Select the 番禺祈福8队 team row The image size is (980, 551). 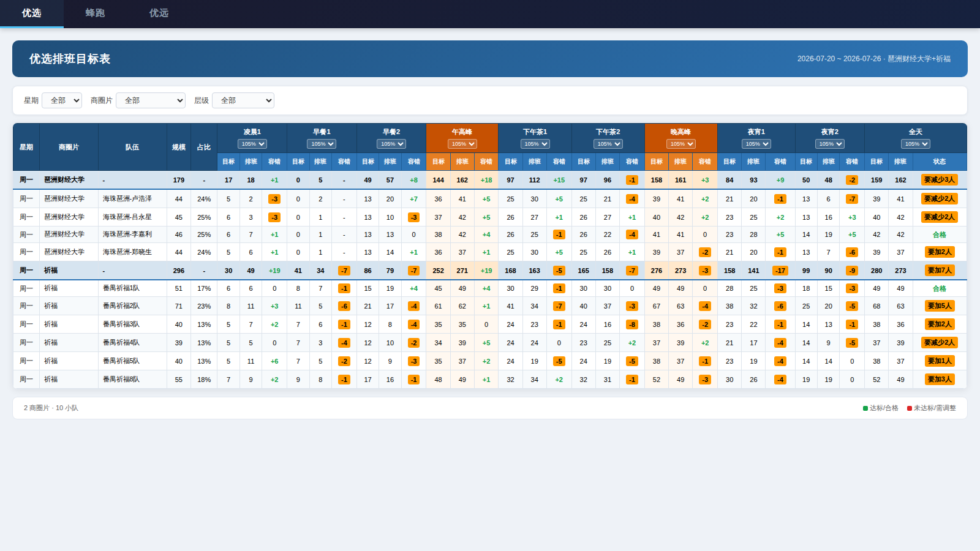[x=490, y=380]
